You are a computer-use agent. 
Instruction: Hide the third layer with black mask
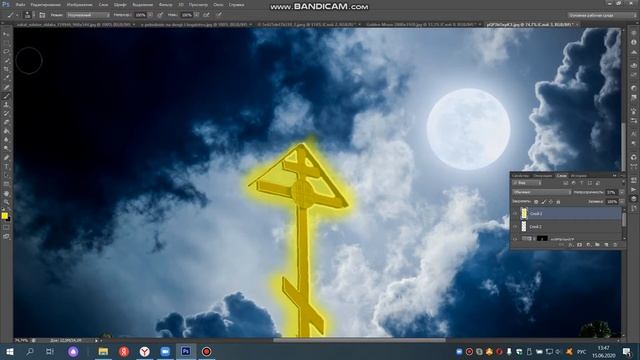pyautogui.click(x=515, y=239)
